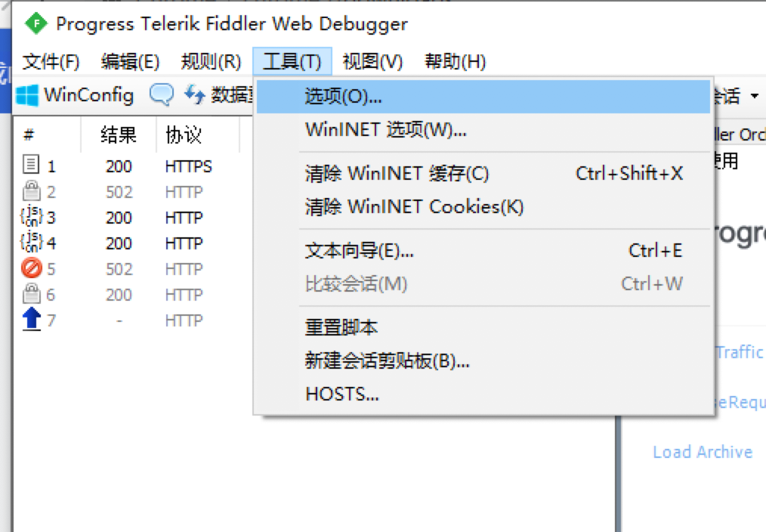
Task: Close the 工具(T) menu
Action: [x=292, y=61]
